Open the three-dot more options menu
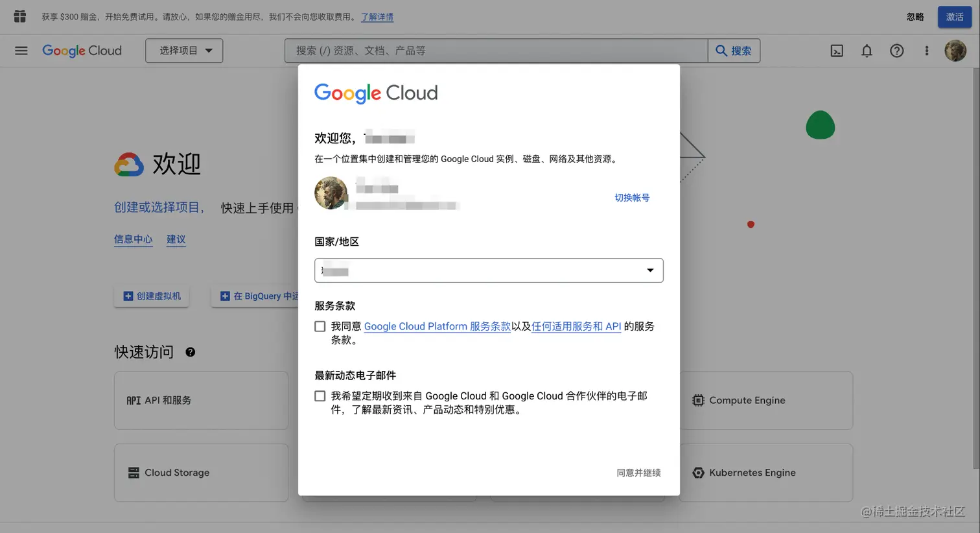The image size is (980, 533). click(926, 51)
